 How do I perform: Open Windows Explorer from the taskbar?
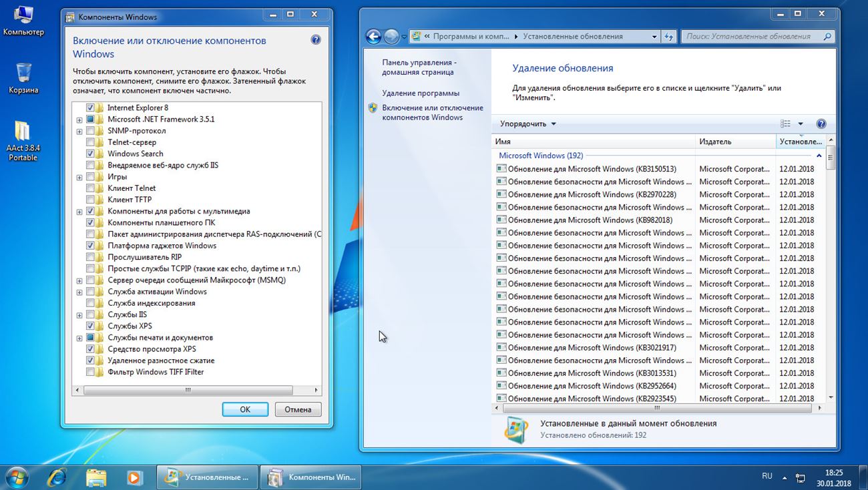pos(96,477)
